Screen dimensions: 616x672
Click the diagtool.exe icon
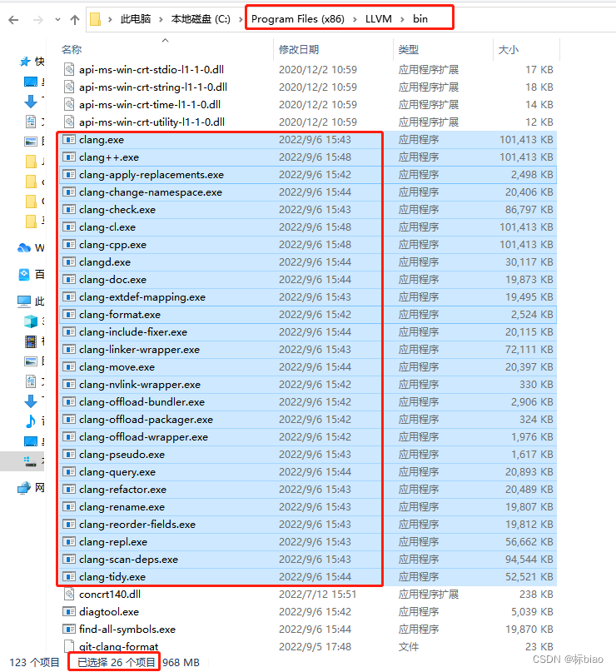click(69, 612)
